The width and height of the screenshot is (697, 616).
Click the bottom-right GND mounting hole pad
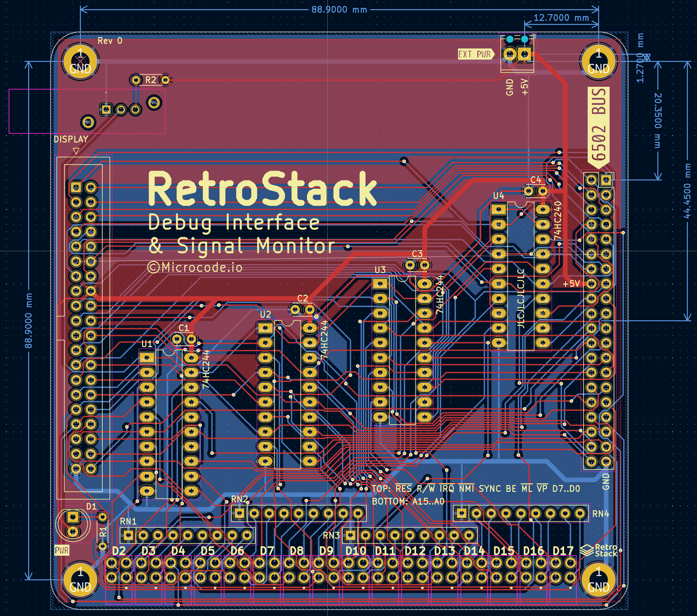(x=598, y=580)
